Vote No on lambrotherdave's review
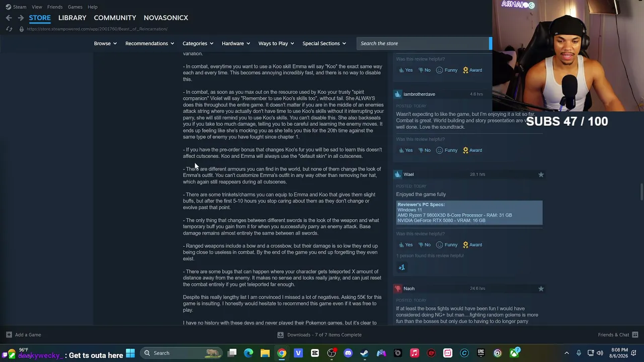The height and width of the screenshot is (362, 644). (424, 150)
